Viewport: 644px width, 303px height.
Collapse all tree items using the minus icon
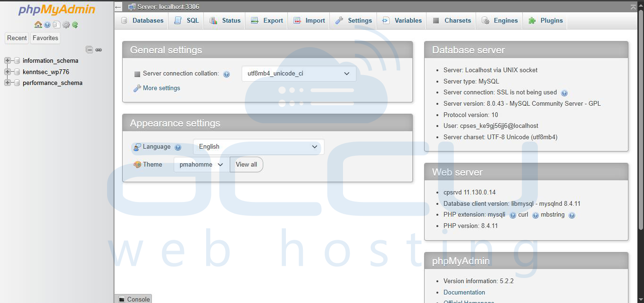89,50
